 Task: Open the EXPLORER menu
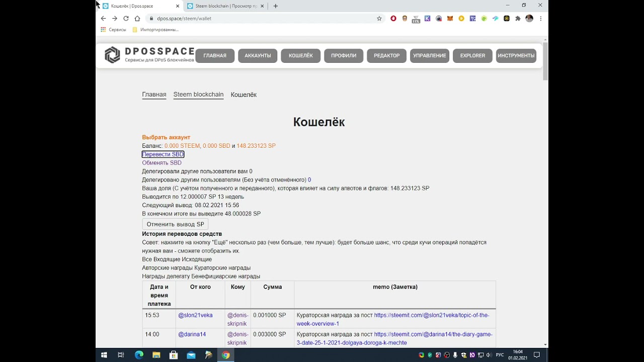[x=472, y=55]
